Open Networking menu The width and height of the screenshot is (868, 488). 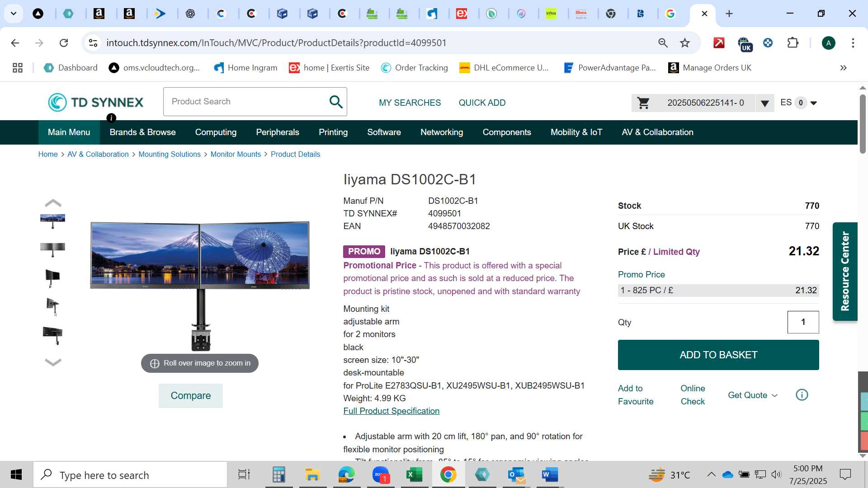(442, 132)
